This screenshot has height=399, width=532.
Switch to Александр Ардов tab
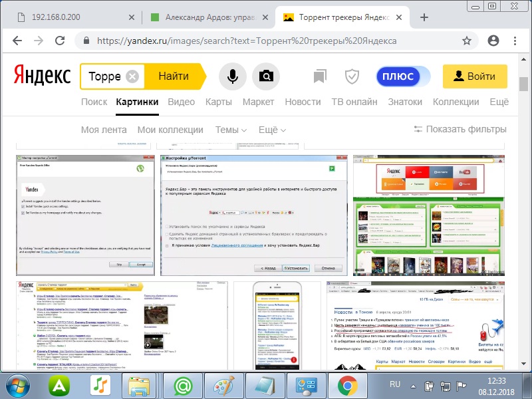(x=209, y=17)
